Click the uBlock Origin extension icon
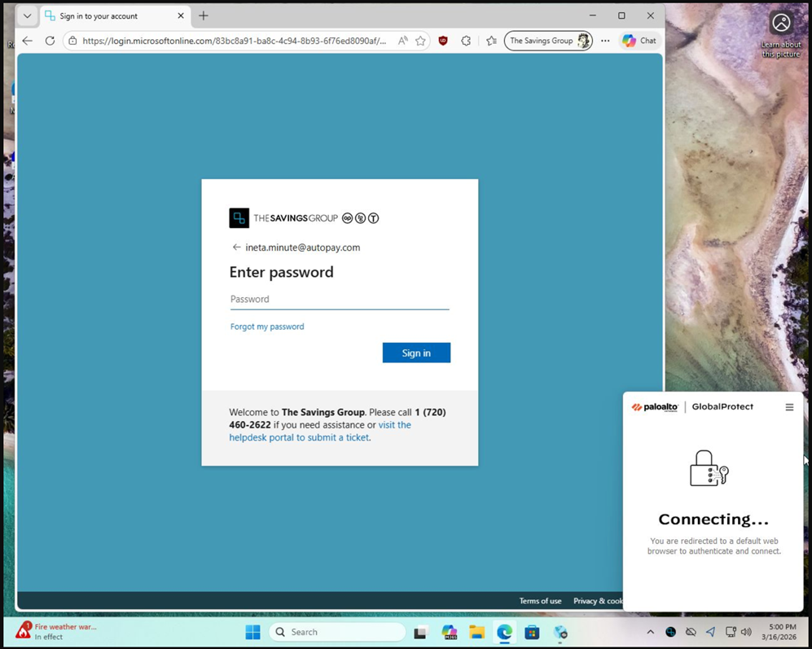Image resolution: width=812 pixels, height=649 pixels. [x=443, y=41]
